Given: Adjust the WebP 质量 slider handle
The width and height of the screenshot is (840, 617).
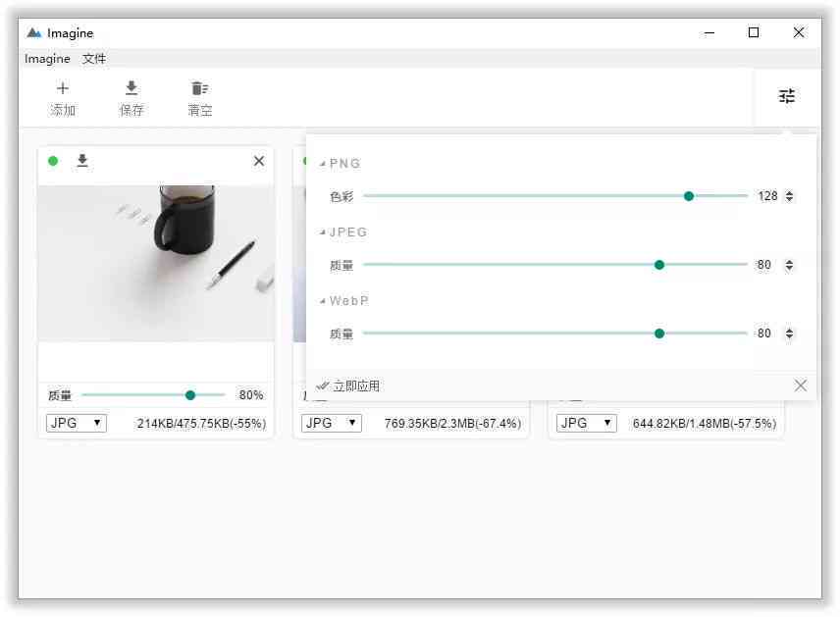Looking at the screenshot, I should click(x=659, y=334).
